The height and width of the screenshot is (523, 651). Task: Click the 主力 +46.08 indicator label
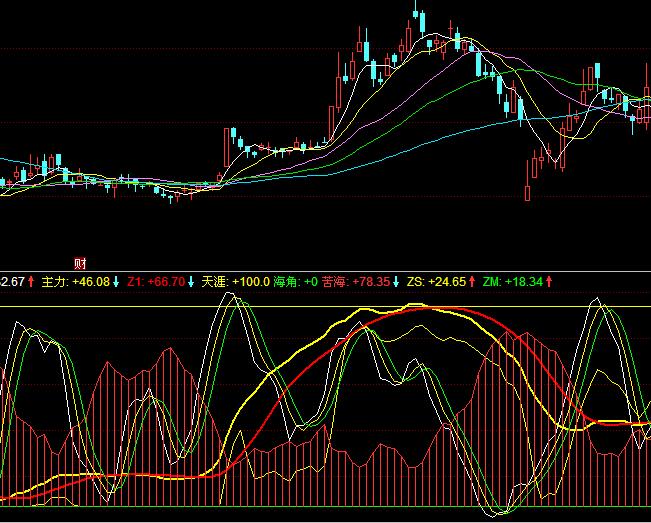tap(75, 283)
